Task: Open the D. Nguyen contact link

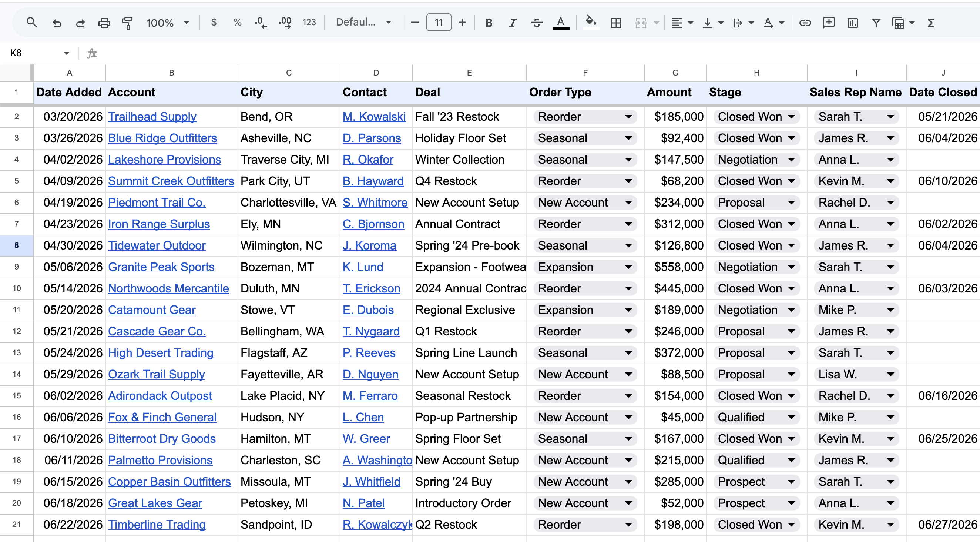Action: [370, 374]
